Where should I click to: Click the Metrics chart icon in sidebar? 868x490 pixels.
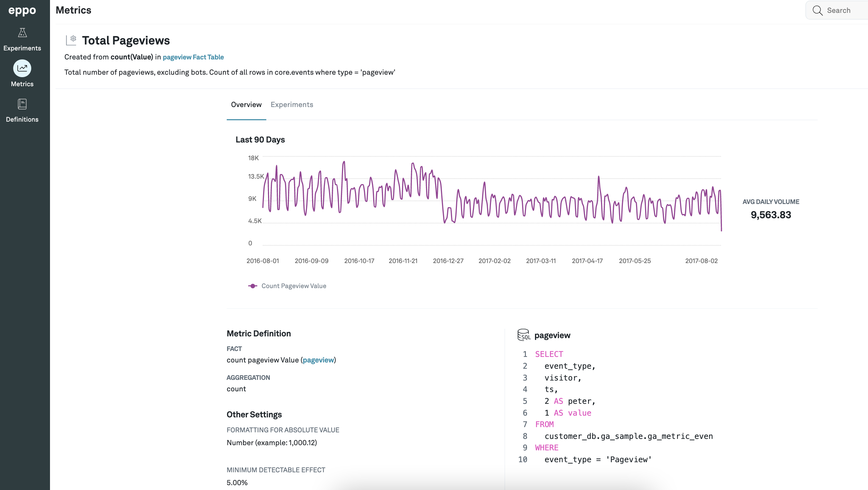(x=22, y=68)
